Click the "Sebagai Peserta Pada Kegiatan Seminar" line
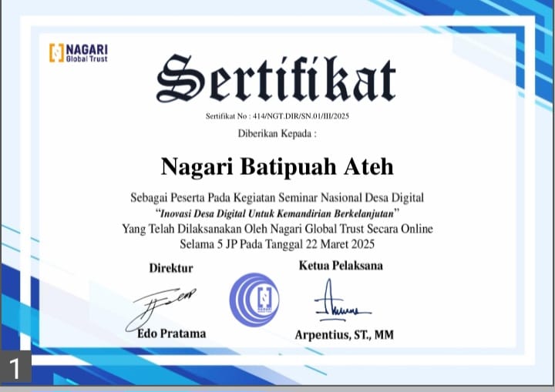The height and width of the screenshot is (392, 555). 277,198
